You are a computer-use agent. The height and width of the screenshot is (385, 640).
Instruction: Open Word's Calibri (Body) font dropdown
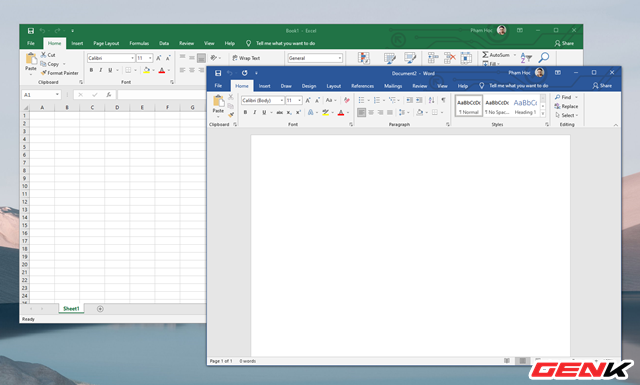pyautogui.click(x=282, y=100)
